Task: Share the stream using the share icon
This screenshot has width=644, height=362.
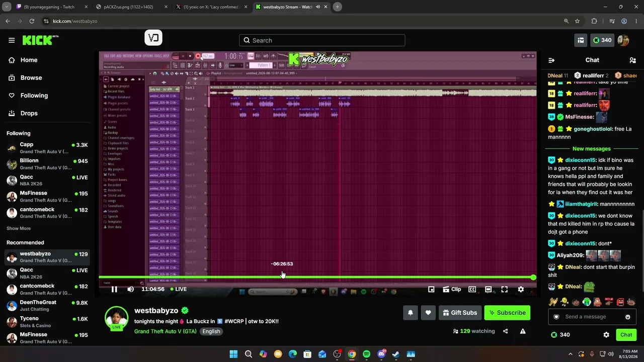Action: coord(506,331)
